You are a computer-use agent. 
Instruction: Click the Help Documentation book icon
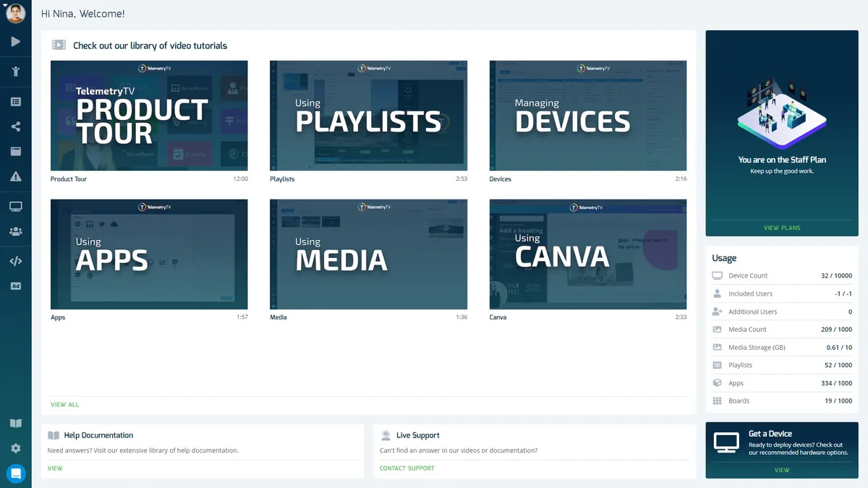click(54, 435)
